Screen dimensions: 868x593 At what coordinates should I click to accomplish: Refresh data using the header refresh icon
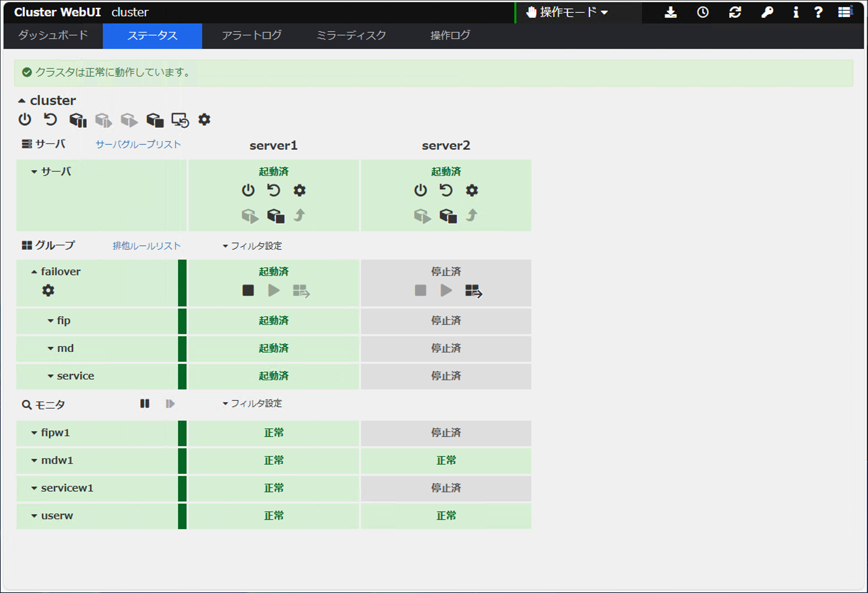(735, 12)
